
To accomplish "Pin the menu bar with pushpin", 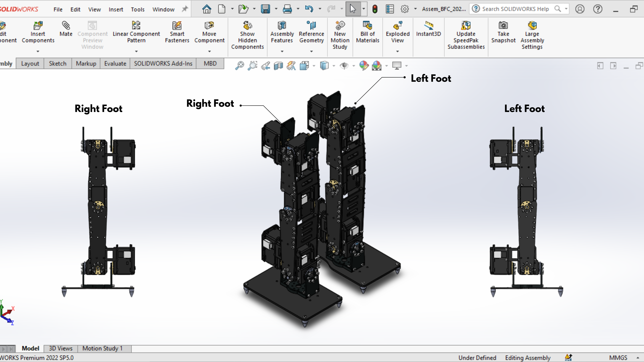I will pos(185,9).
